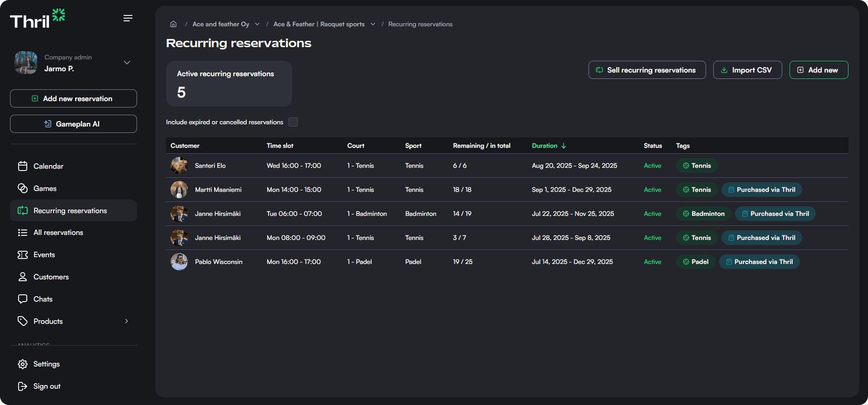Click the Sign out icon
This screenshot has height=405, width=868.
[23, 386]
